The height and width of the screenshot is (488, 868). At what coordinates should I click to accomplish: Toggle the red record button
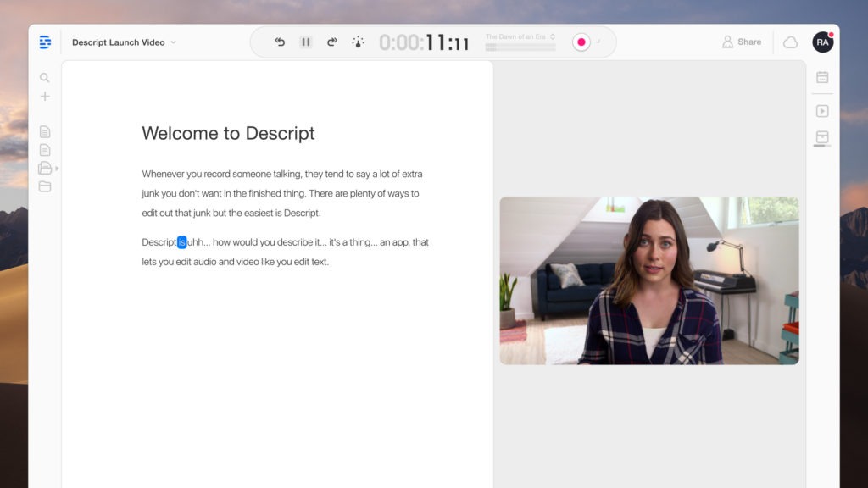pyautogui.click(x=581, y=42)
